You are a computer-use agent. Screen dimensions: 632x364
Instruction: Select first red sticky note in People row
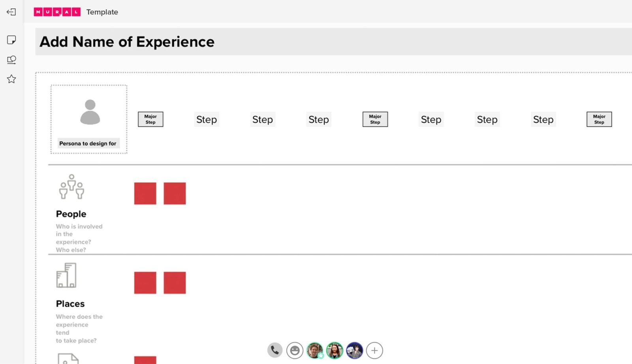click(145, 193)
